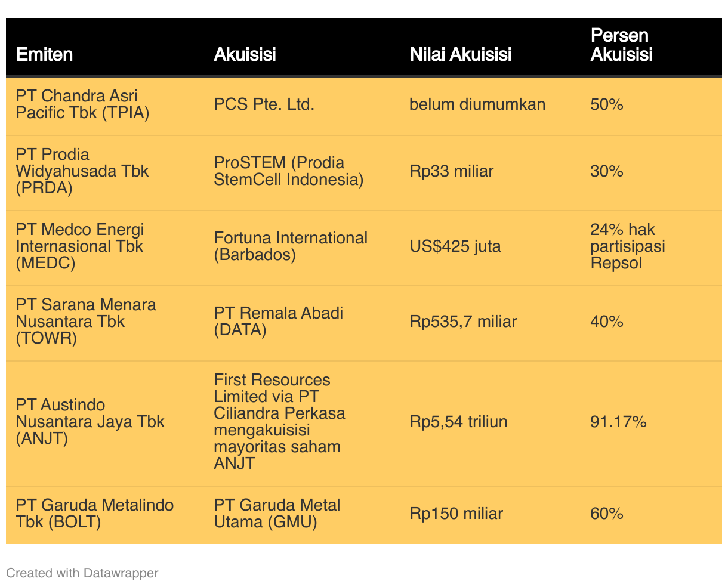
Task: Select the Rp33 miliar value
Action: point(452,171)
